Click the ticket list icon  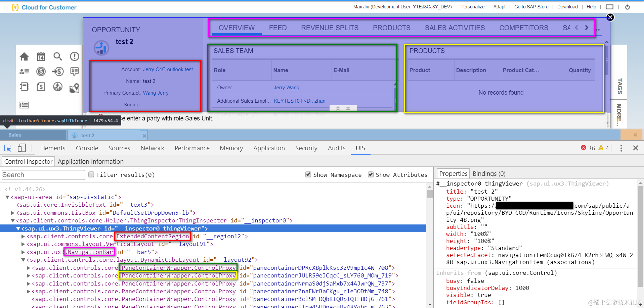[24, 105]
